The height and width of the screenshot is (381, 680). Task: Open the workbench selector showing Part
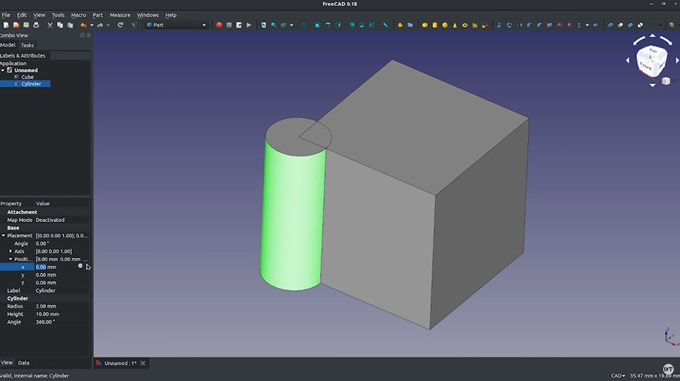pyautogui.click(x=176, y=25)
